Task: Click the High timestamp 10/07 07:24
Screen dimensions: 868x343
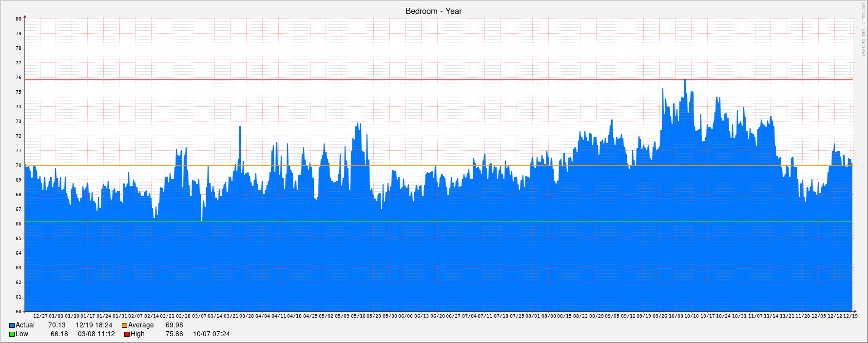Action: [211, 334]
